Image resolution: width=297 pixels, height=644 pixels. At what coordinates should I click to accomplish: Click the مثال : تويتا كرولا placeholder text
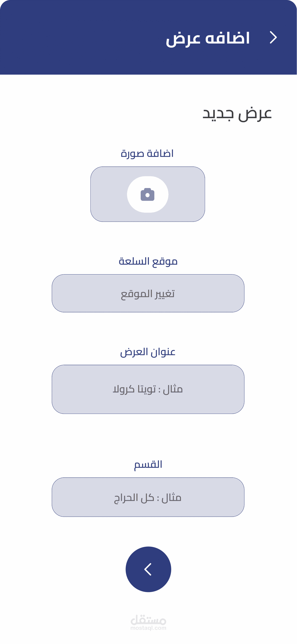[x=148, y=389]
